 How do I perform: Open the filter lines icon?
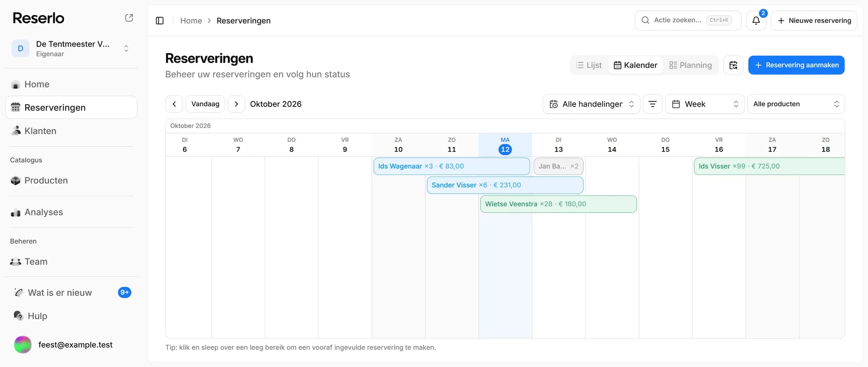(653, 104)
